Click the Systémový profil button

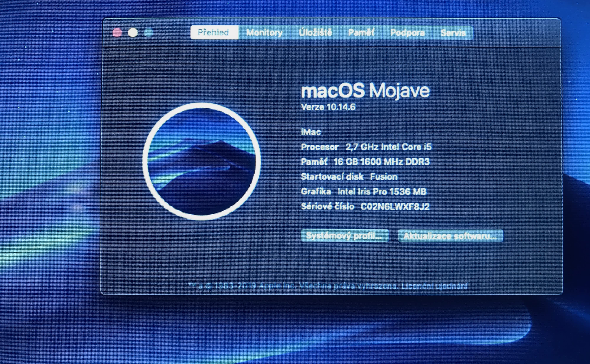coord(344,235)
